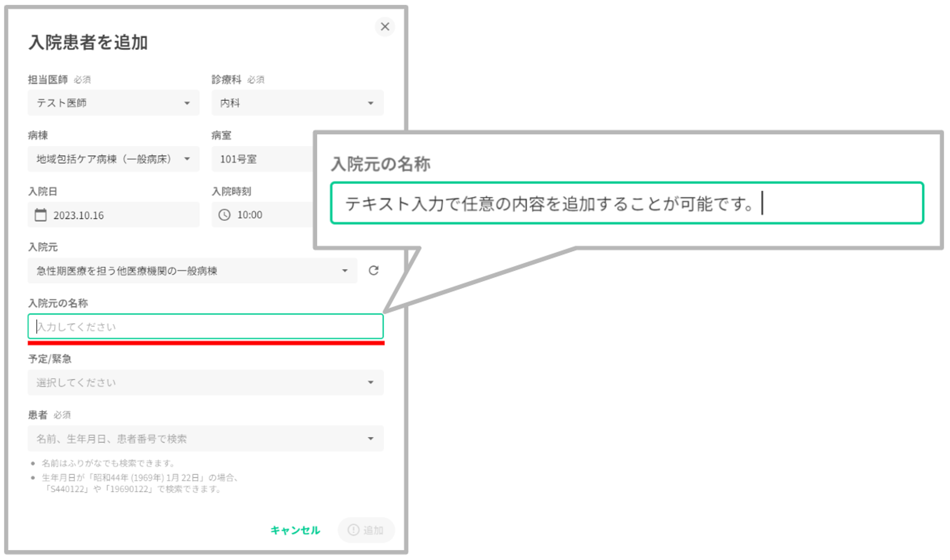Viewport: 950px width, 560px height.
Task: Focus the 入院元の名称 text input
Action: pyautogui.click(x=205, y=327)
